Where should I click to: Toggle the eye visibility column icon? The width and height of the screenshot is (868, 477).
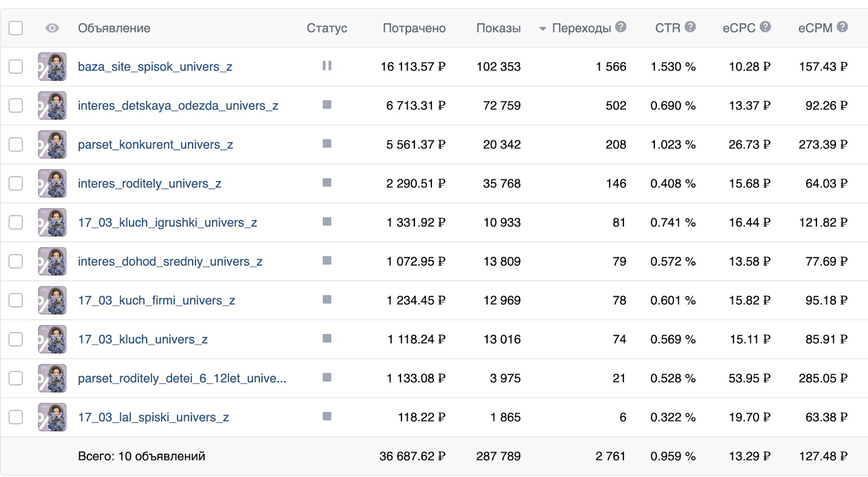52,28
